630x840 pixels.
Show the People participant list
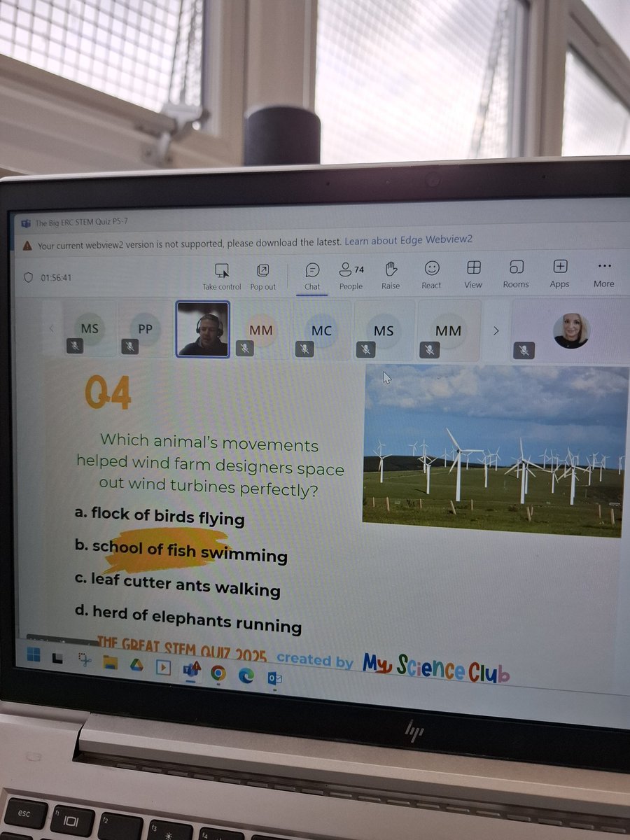coord(351,276)
